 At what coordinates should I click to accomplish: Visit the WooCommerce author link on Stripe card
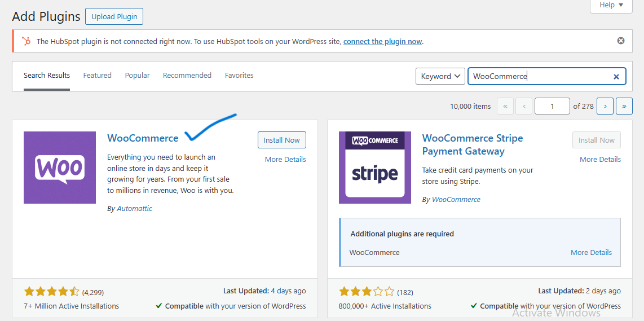pyautogui.click(x=456, y=200)
